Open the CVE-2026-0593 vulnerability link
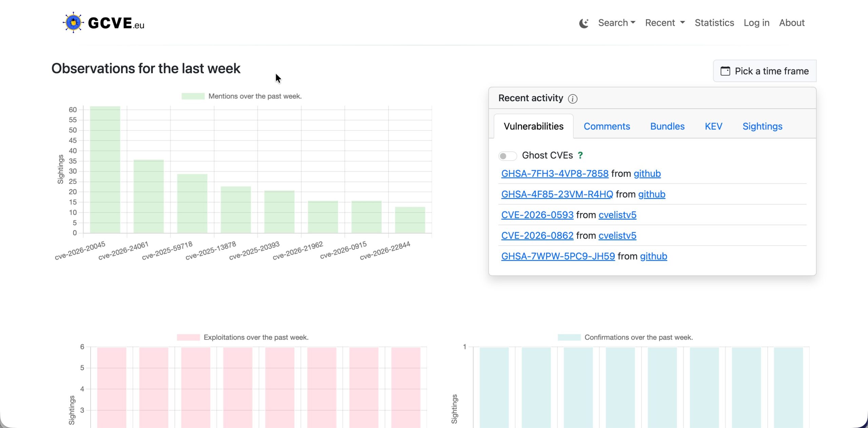This screenshot has width=868, height=428. pyautogui.click(x=537, y=215)
